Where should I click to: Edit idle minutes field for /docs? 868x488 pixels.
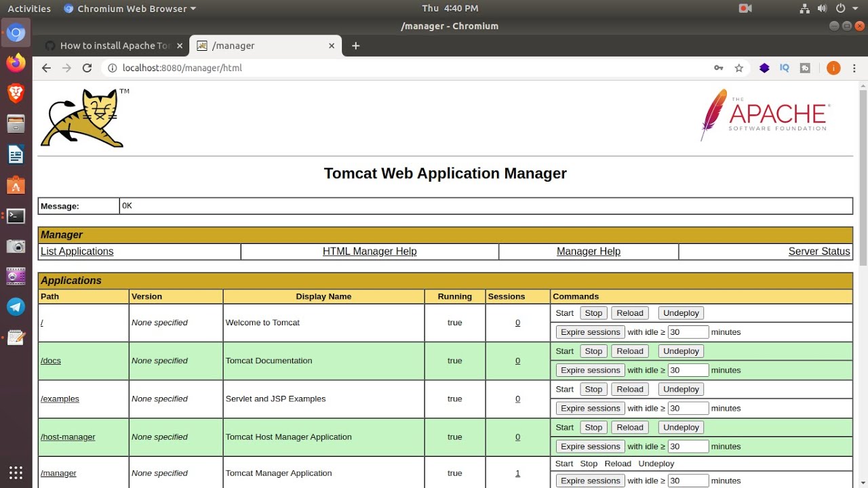click(688, 370)
